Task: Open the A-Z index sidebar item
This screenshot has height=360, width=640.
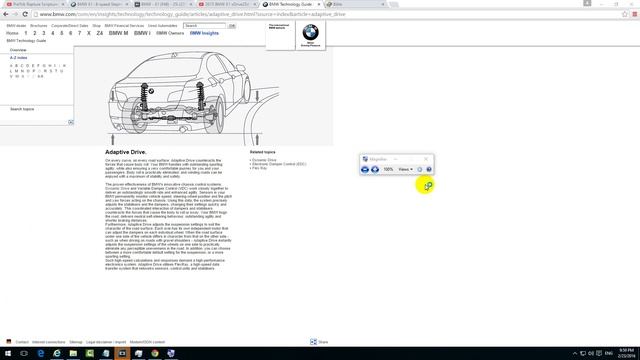Action: pyautogui.click(x=18, y=58)
